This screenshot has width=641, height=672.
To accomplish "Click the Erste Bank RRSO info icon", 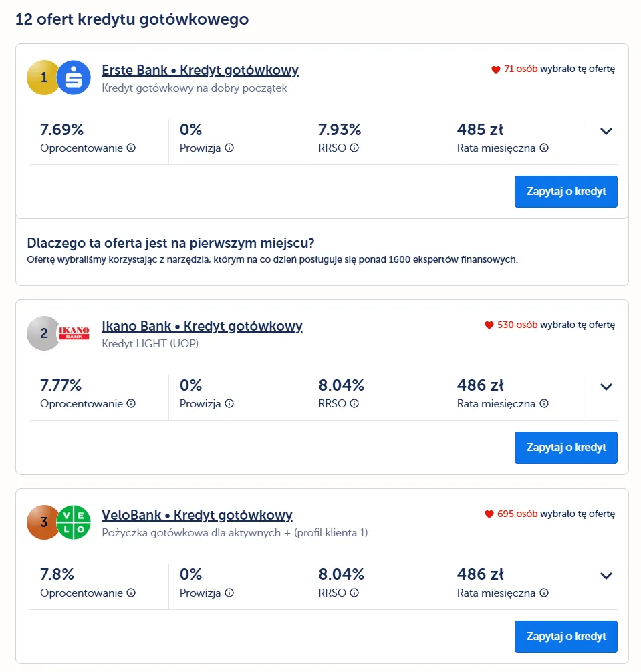I will (x=354, y=148).
